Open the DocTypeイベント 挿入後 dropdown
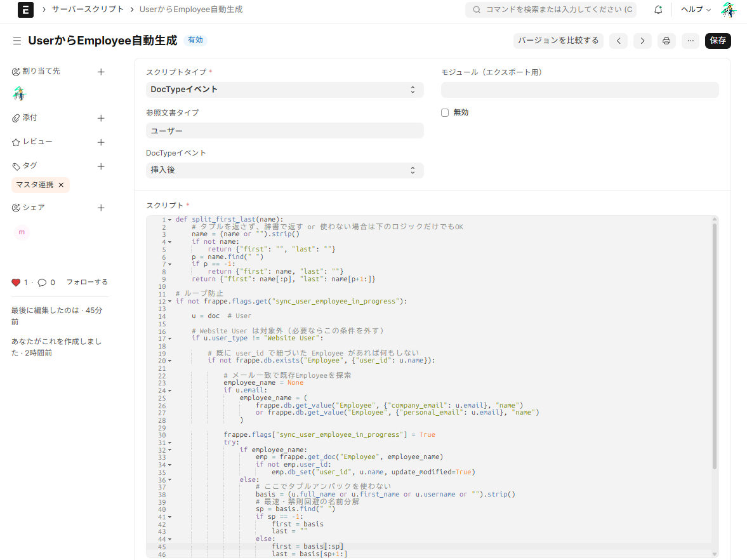The width and height of the screenshot is (747, 560). coord(284,170)
